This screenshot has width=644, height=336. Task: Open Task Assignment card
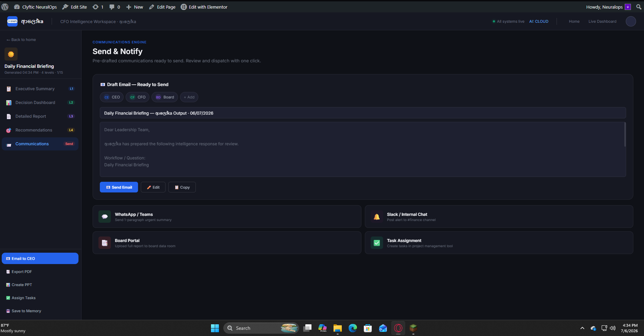(x=499, y=243)
